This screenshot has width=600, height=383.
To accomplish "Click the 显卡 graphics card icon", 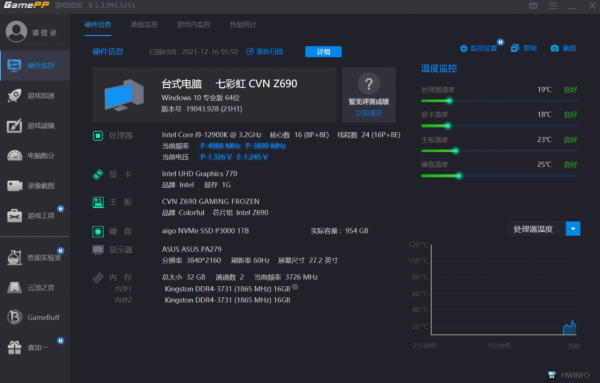I will pyautogui.click(x=98, y=174).
